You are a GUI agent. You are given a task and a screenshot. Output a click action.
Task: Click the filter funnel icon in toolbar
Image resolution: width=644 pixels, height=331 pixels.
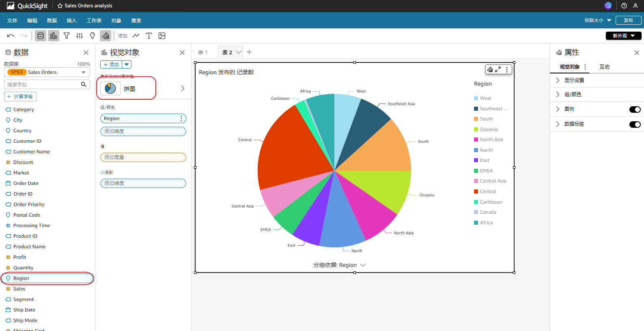[x=67, y=36]
